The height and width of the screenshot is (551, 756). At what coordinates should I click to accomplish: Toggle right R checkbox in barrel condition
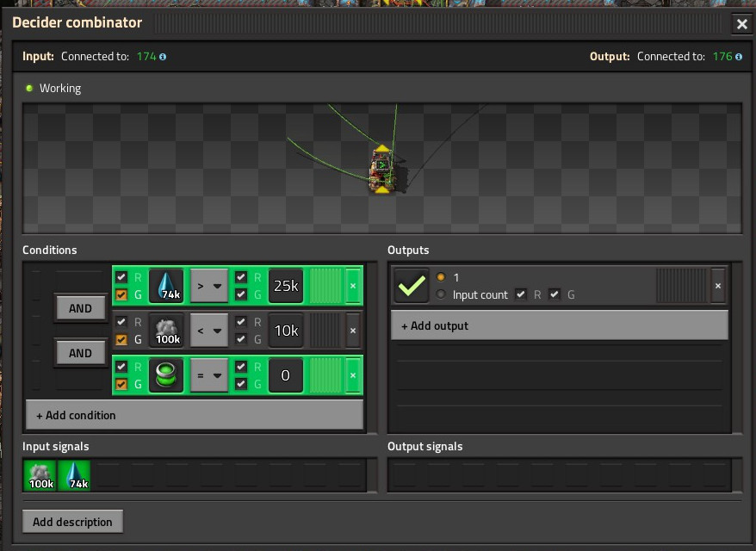[x=241, y=367]
